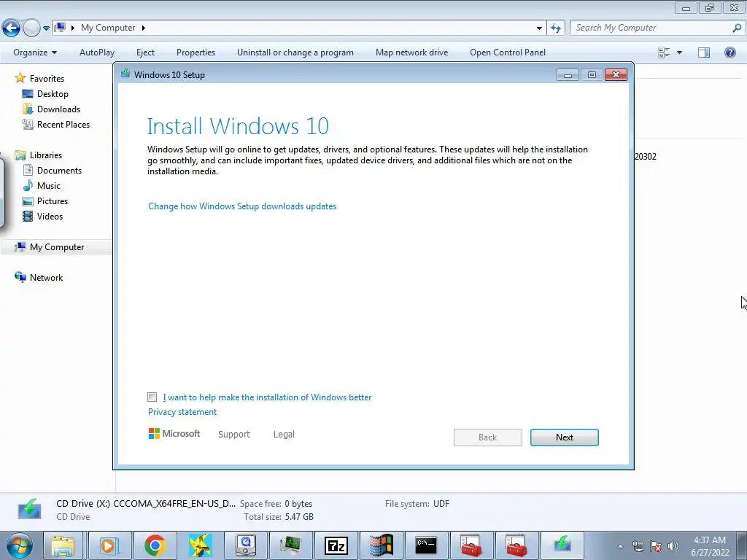Select Favorites in the navigation pane
The height and width of the screenshot is (560, 747).
[x=47, y=79]
